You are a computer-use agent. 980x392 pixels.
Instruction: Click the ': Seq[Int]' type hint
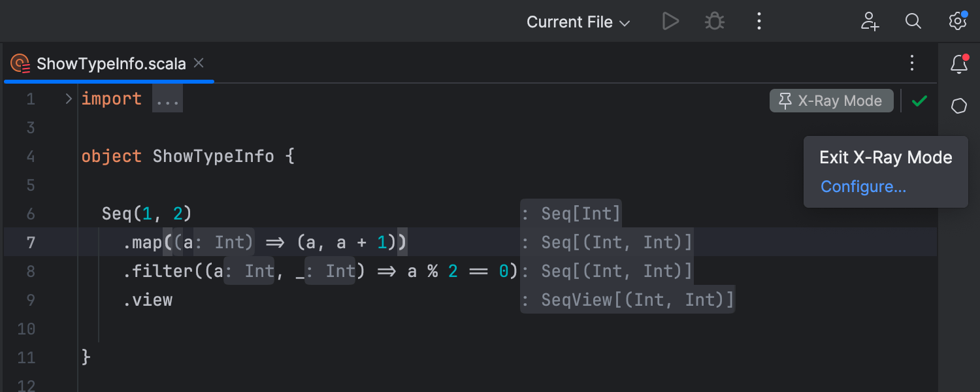[570, 214]
